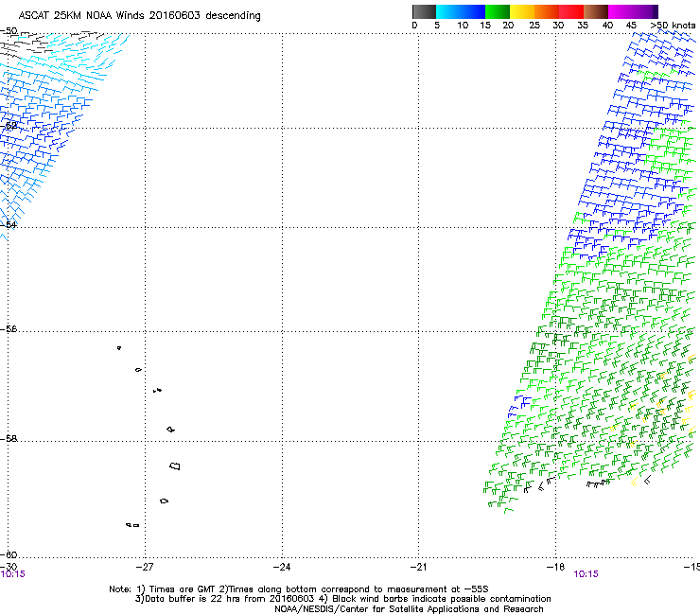Click the latitude label -54
This screenshot has width=700, height=615.
click(x=9, y=224)
